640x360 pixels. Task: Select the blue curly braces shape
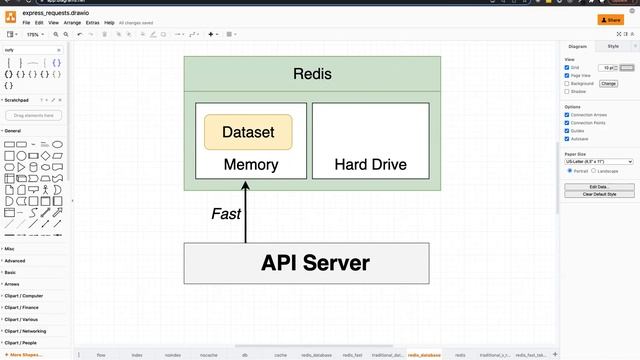(57, 63)
